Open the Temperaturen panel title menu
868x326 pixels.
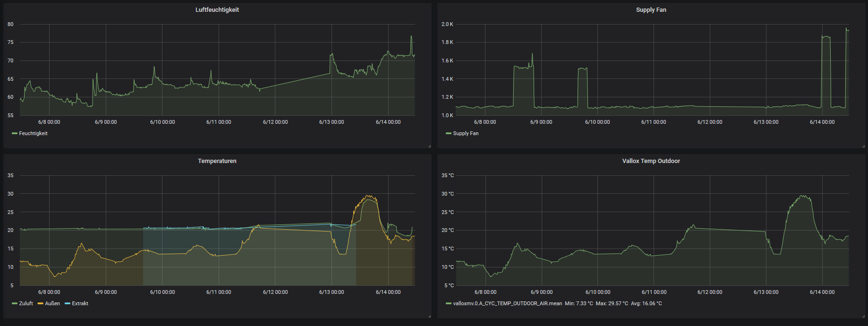pyautogui.click(x=217, y=161)
